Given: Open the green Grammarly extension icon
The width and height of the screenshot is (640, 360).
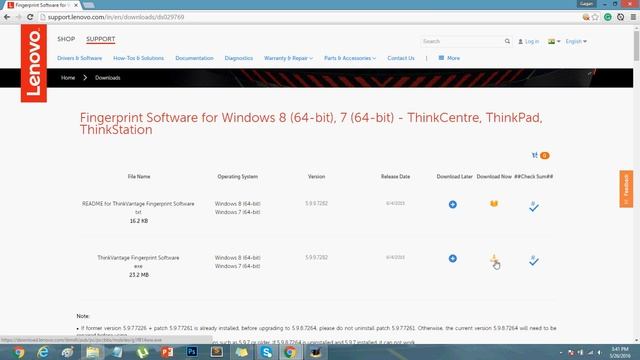Looking at the screenshot, I should point(608,17).
